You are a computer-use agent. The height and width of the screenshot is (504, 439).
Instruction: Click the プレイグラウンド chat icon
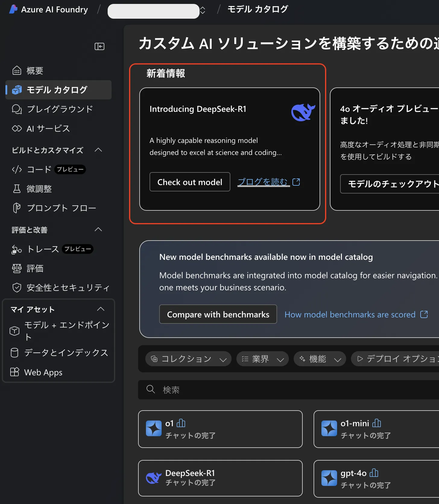pos(17,109)
